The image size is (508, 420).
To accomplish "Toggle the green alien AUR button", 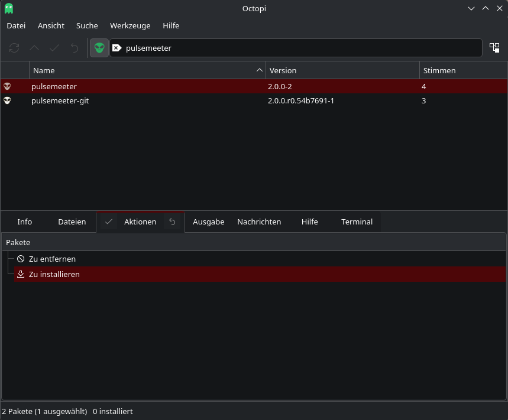I will click(99, 48).
